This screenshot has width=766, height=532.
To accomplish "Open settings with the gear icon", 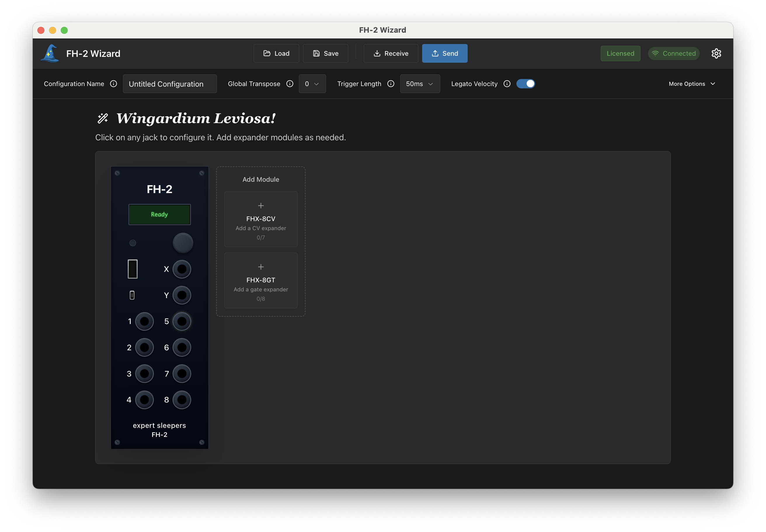I will pyautogui.click(x=716, y=53).
